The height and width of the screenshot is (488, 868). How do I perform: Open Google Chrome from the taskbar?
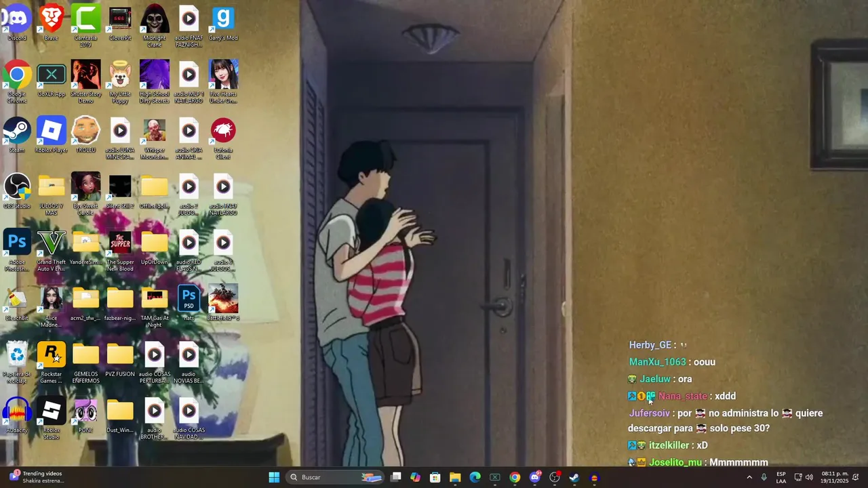(515, 477)
